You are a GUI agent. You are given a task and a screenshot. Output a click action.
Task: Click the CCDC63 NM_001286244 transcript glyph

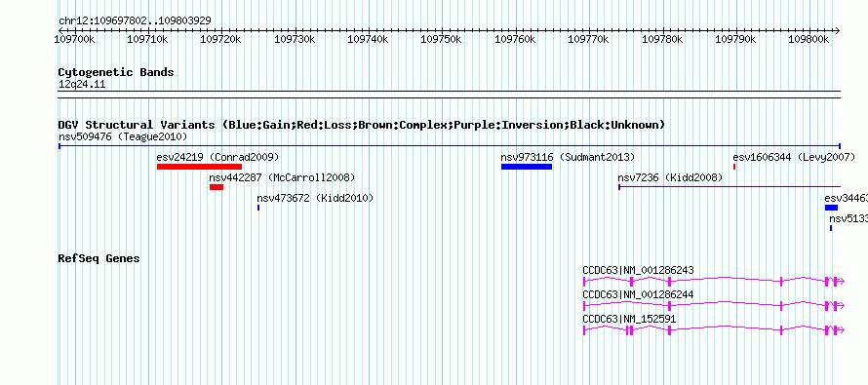714,305
